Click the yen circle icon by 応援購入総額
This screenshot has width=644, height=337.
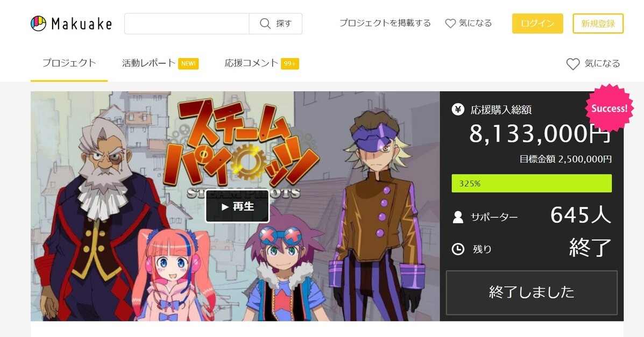(458, 110)
